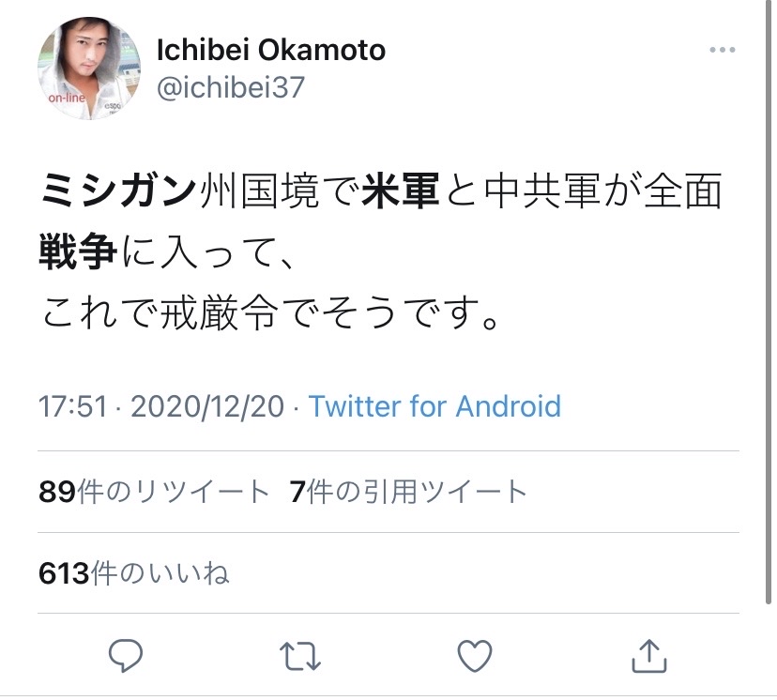777x700 pixels.
Task: Tap the retweet arrows icon
Action: click(300, 655)
